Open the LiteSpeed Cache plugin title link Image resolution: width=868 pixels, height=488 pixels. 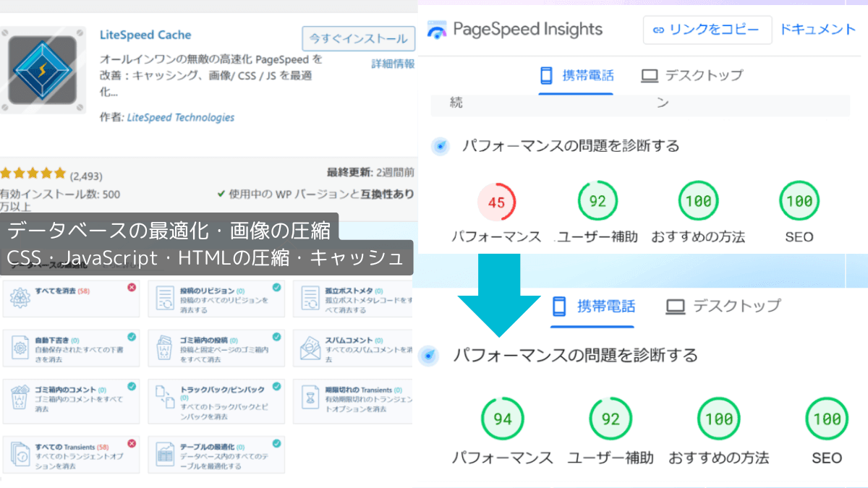(x=145, y=35)
